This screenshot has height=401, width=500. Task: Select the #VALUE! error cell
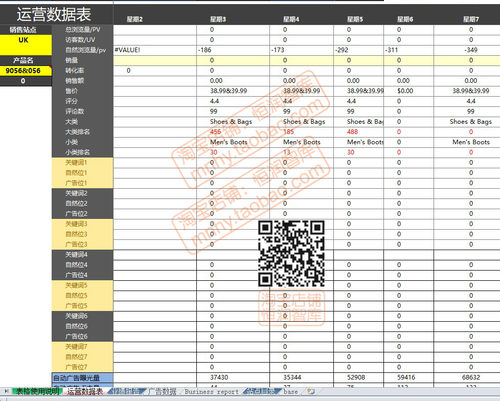click(x=155, y=50)
